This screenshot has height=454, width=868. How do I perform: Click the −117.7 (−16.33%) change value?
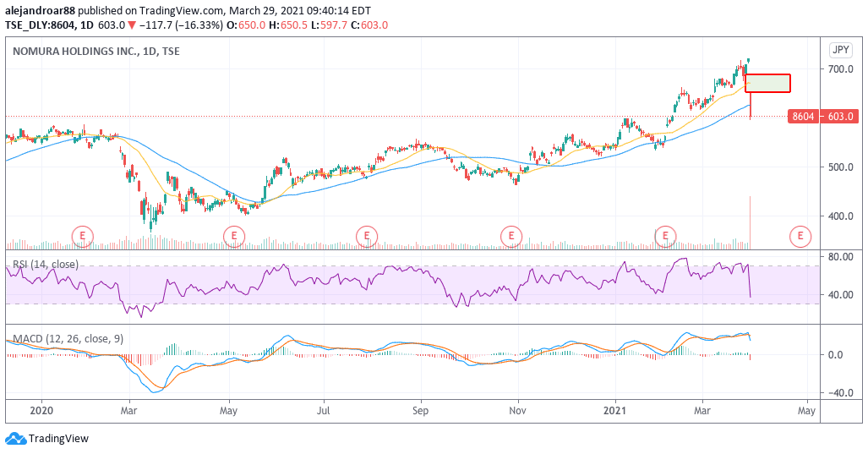point(181,25)
